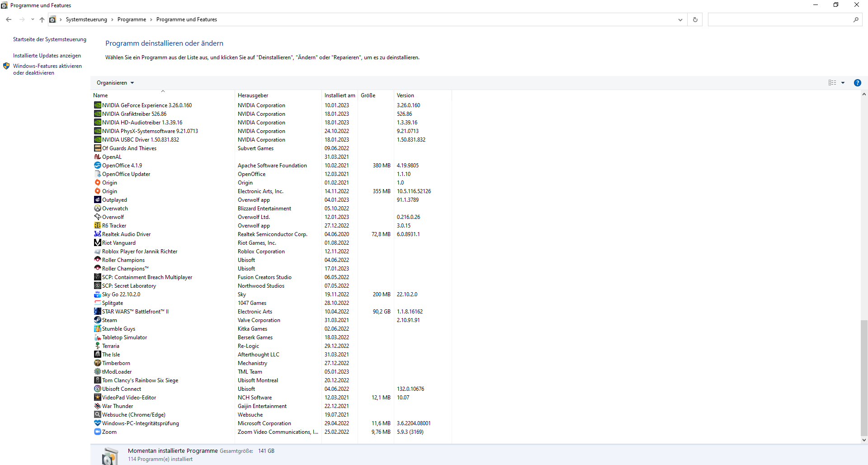Screen dimensions: 868x465
Task: Sort by the Version column header
Action: [x=423, y=95]
